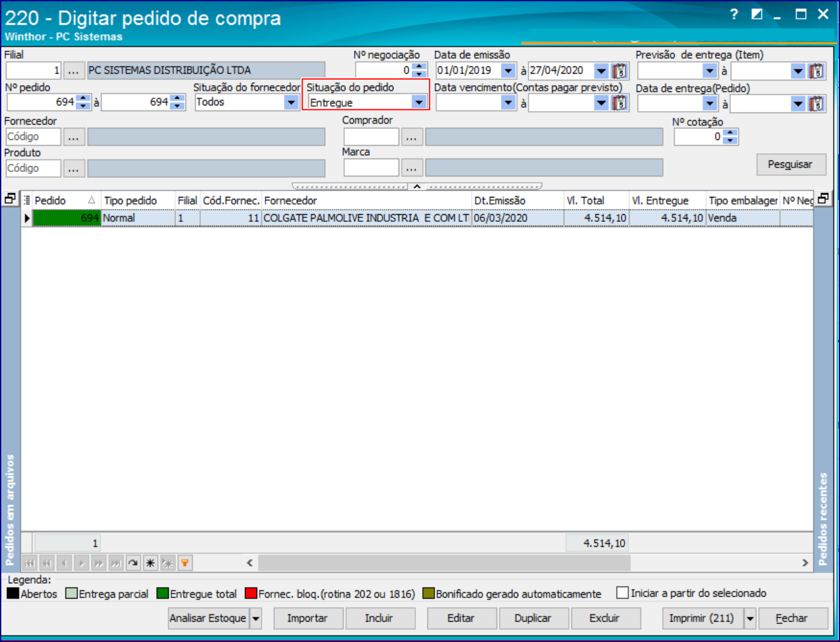Select the order row 694 green cell
Image resolution: width=840 pixels, height=642 pixels.
coord(67,218)
